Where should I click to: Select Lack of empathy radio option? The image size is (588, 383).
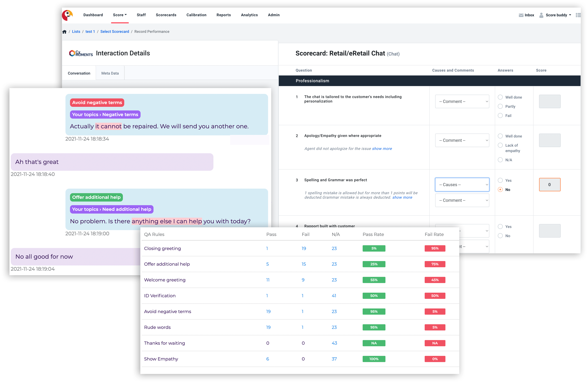point(500,145)
